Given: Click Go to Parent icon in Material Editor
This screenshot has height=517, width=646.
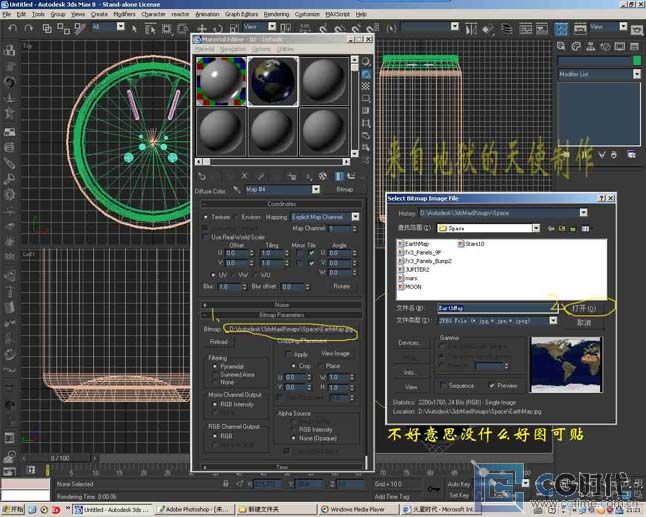Looking at the screenshot, I should [x=351, y=176].
